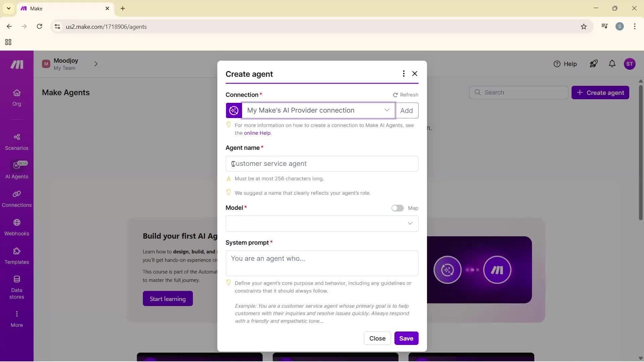Toggle Map mode for the Model field
Viewport: 644px width, 362px height.
(x=397, y=208)
